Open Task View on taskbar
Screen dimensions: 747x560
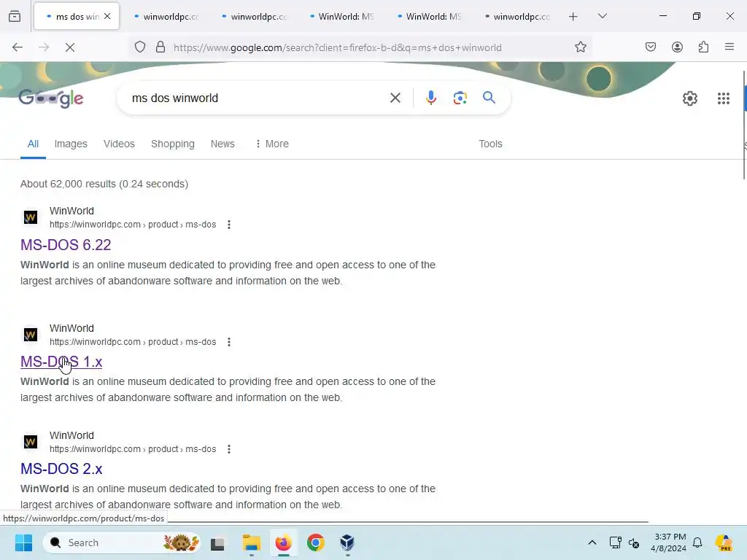pos(217,542)
